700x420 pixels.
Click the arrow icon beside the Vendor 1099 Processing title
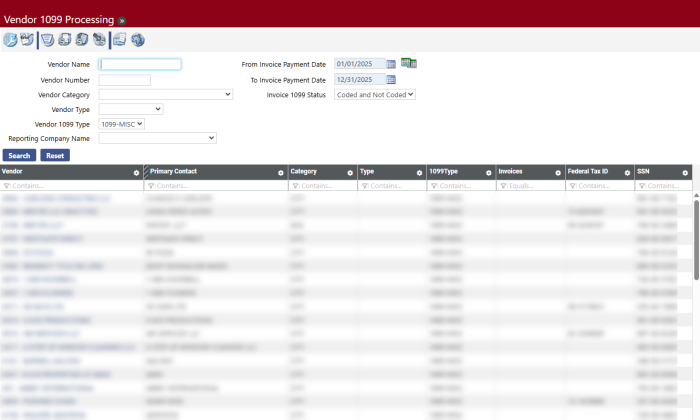pos(122,20)
